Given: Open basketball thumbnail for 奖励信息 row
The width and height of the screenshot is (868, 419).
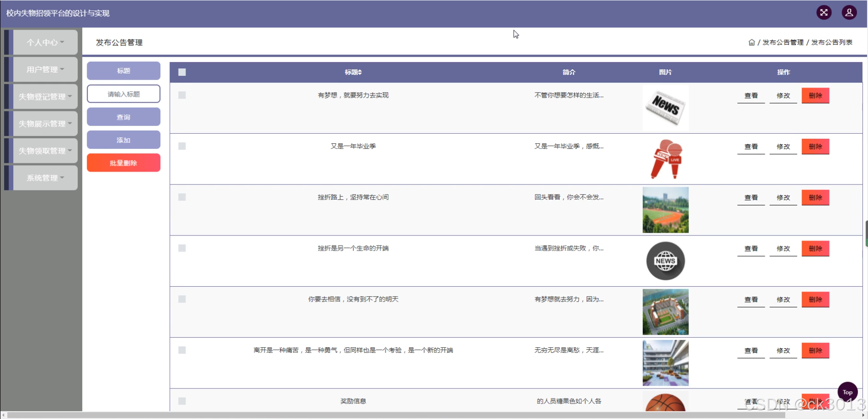Looking at the screenshot, I should pos(666,402).
